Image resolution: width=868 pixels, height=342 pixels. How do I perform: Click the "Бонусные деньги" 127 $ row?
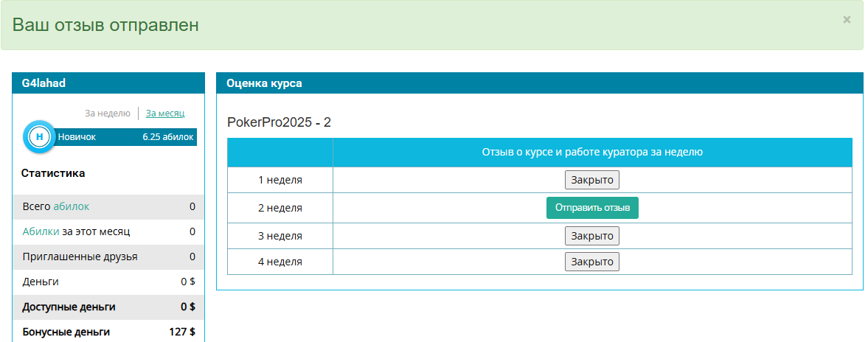(108, 332)
